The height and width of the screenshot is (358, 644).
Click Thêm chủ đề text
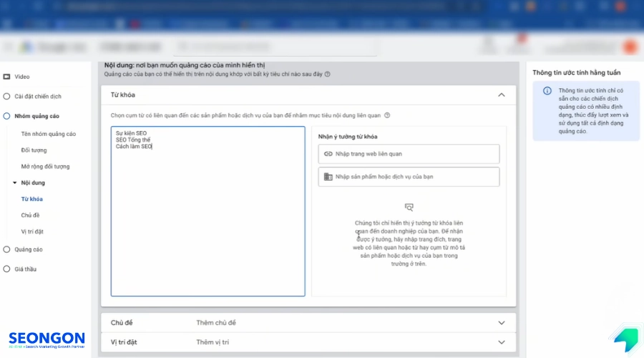[x=216, y=323]
